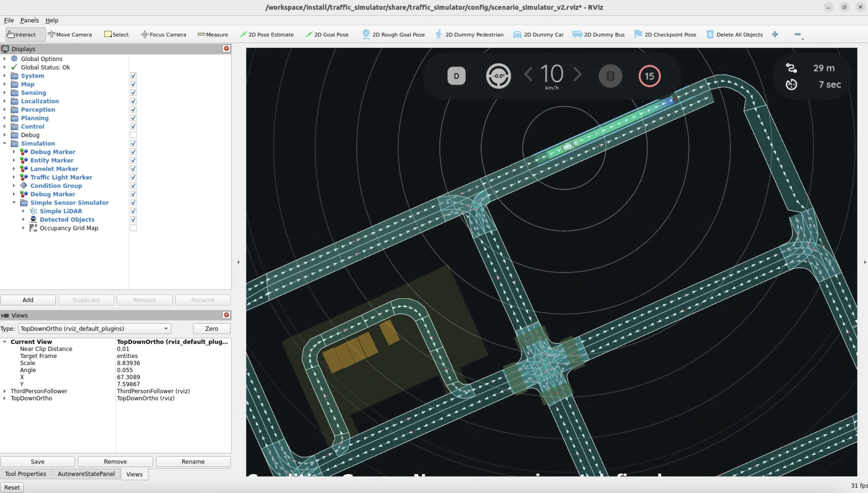Viewport: 868px width, 493px height.
Task: Activate the Move Camera tool
Action: point(70,35)
